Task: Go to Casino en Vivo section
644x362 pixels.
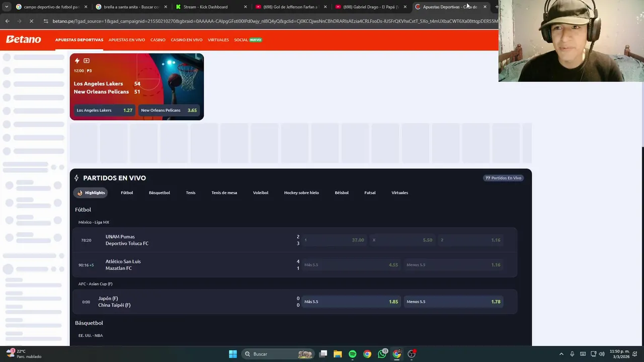Action: [187, 40]
